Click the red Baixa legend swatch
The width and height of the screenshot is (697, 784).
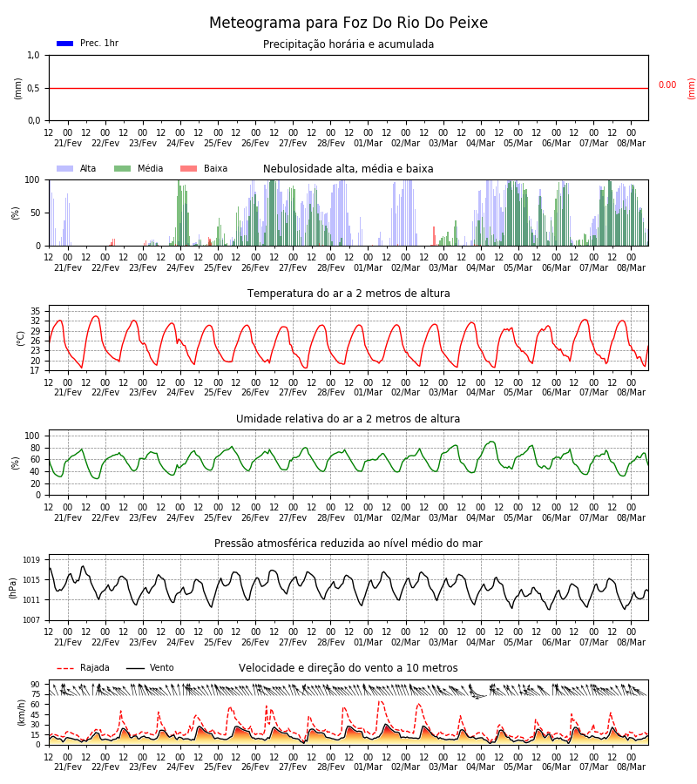[x=188, y=168]
